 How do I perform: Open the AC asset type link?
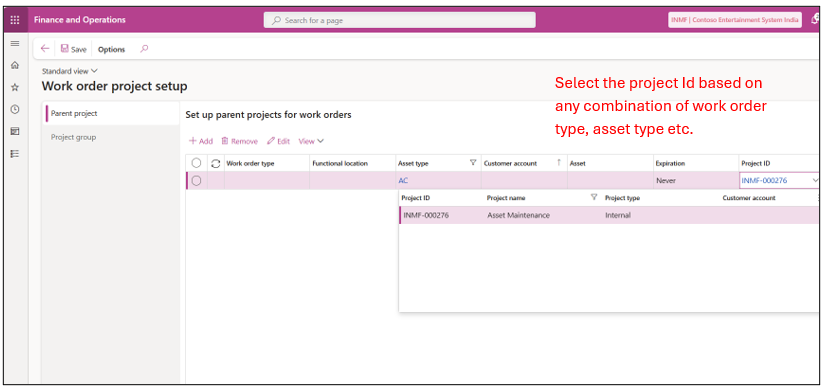pyautogui.click(x=403, y=181)
